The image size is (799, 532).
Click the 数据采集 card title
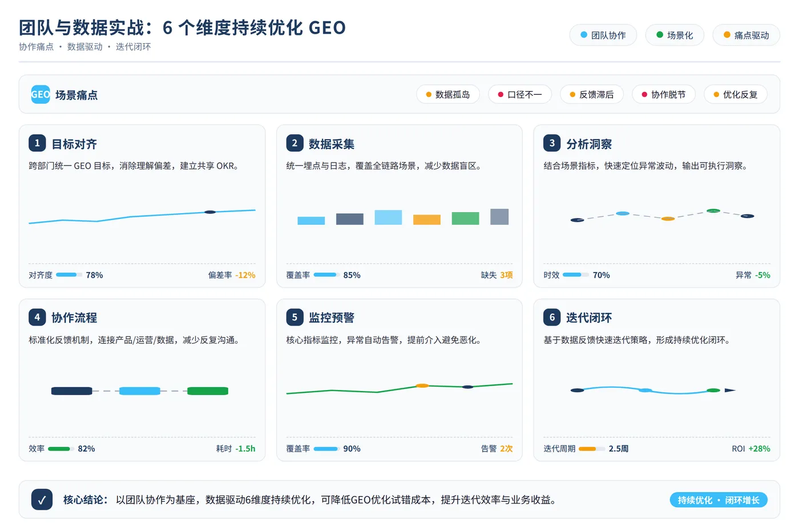[332, 144]
